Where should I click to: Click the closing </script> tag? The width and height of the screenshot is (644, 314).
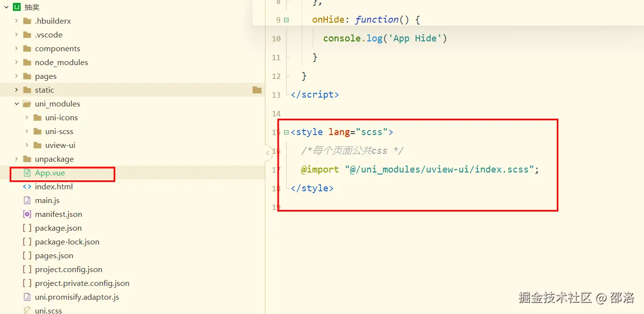315,95
